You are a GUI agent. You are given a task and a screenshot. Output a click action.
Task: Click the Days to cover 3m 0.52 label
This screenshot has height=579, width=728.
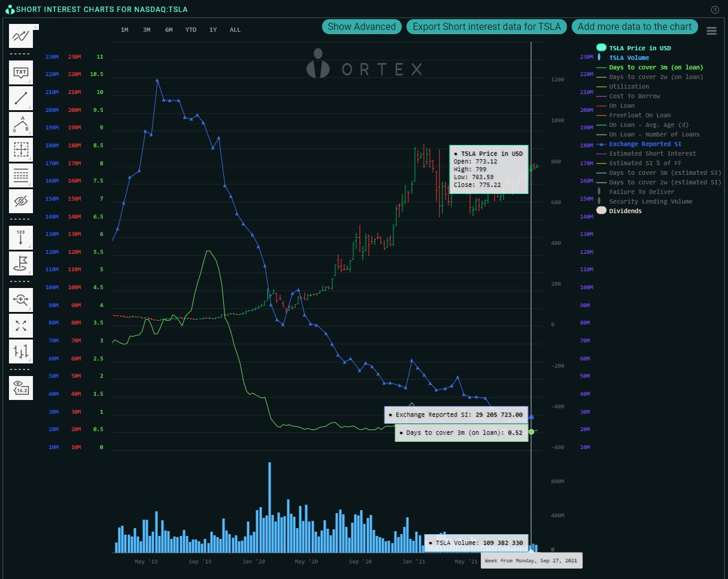point(461,432)
